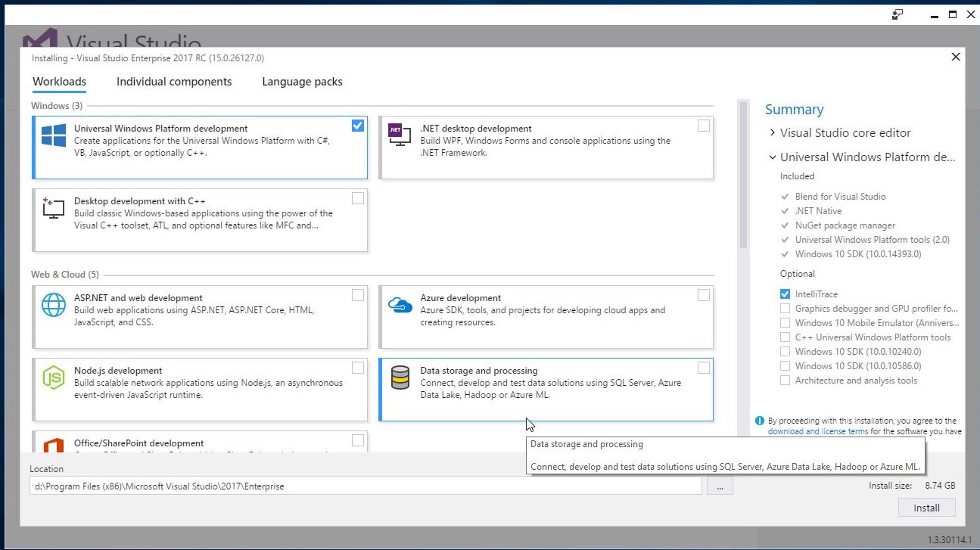Viewport: 980px width, 550px height.
Task: Expand the Visual Studio core editor section
Action: (x=772, y=133)
